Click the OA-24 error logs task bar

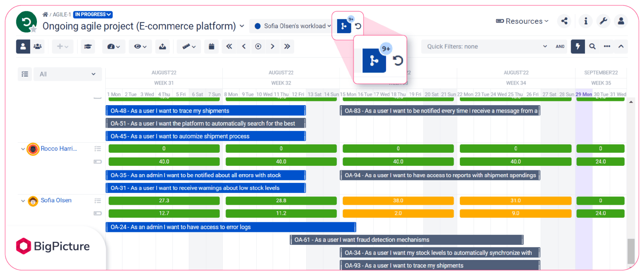click(231, 227)
